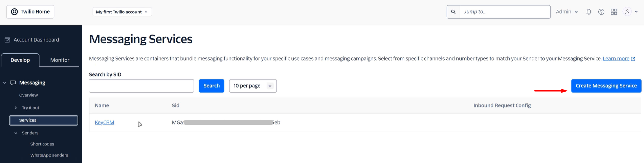
Task: Open WhatsApp senders in sidebar
Action: click(x=49, y=155)
